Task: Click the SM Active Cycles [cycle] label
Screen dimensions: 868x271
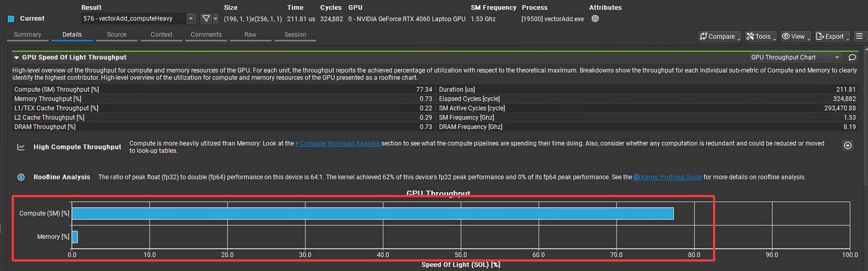Action: pos(472,108)
